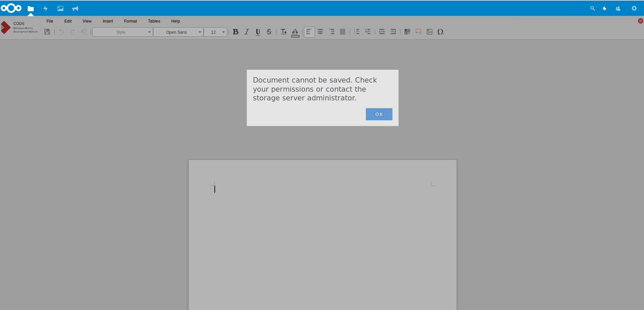Open the paragraph Style dropdown

point(122,32)
